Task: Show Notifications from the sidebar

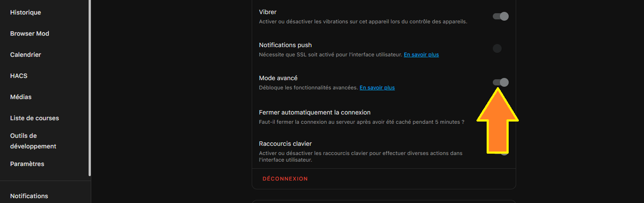Action: point(29,196)
